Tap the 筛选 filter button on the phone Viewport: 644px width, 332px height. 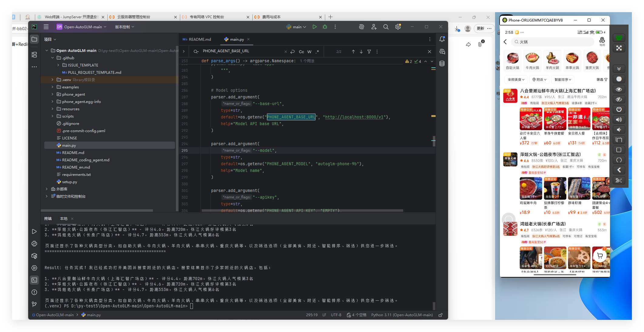click(602, 80)
